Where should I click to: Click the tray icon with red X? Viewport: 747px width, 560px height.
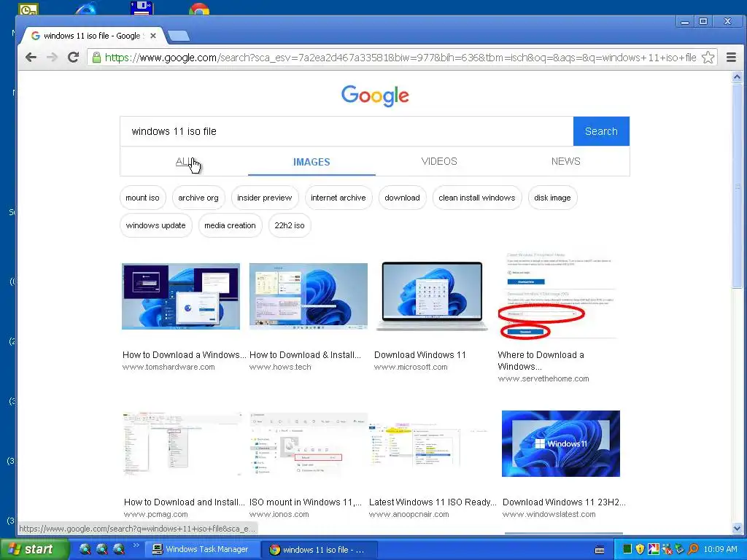pos(667,549)
